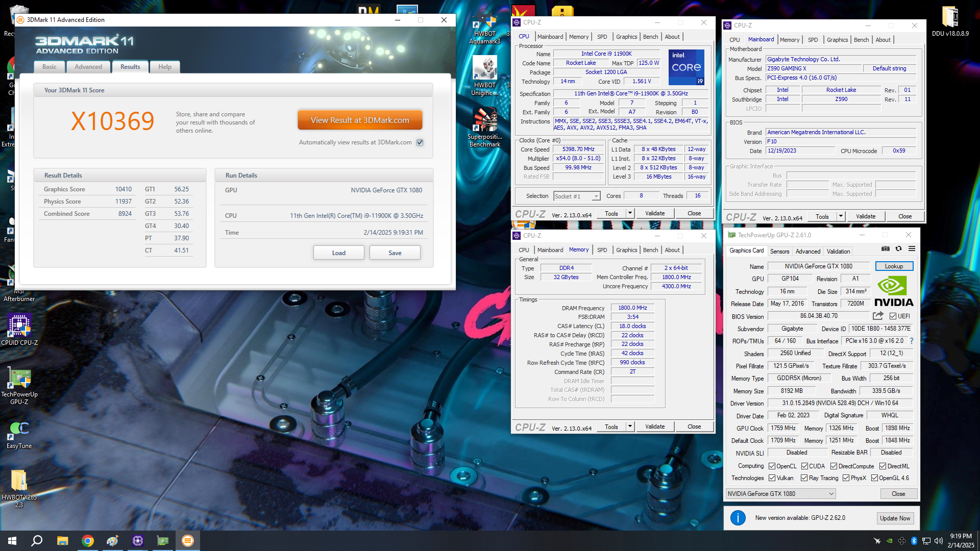Toggle the CUDA checkbox
Viewport: 980px width, 551px height.
point(804,466)
